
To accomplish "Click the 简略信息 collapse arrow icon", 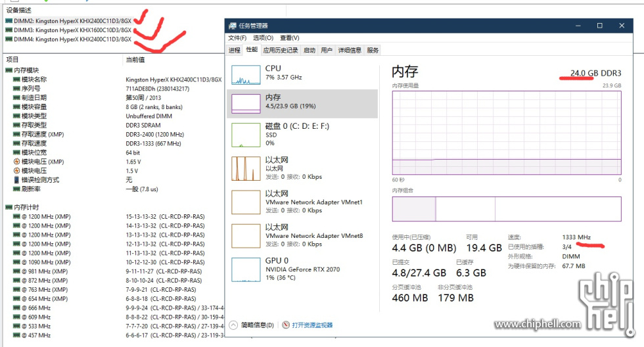I will (233, 325).
